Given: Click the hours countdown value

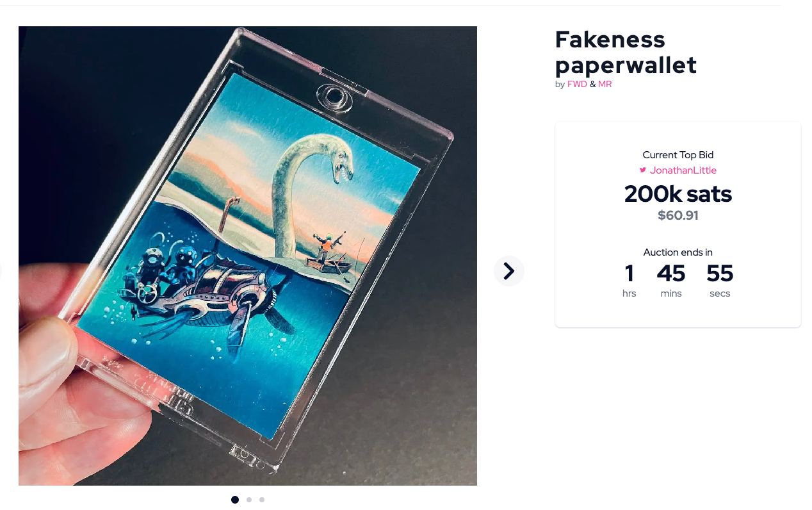Looking at the screenshot, I should click(x=629, y=274).
